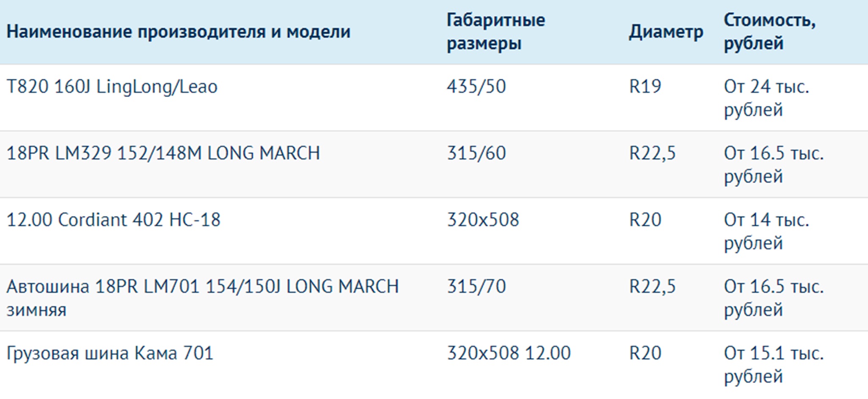
Task: Click the 'Стоимость, рублей' column header
Action: click(x=769, y=32)
